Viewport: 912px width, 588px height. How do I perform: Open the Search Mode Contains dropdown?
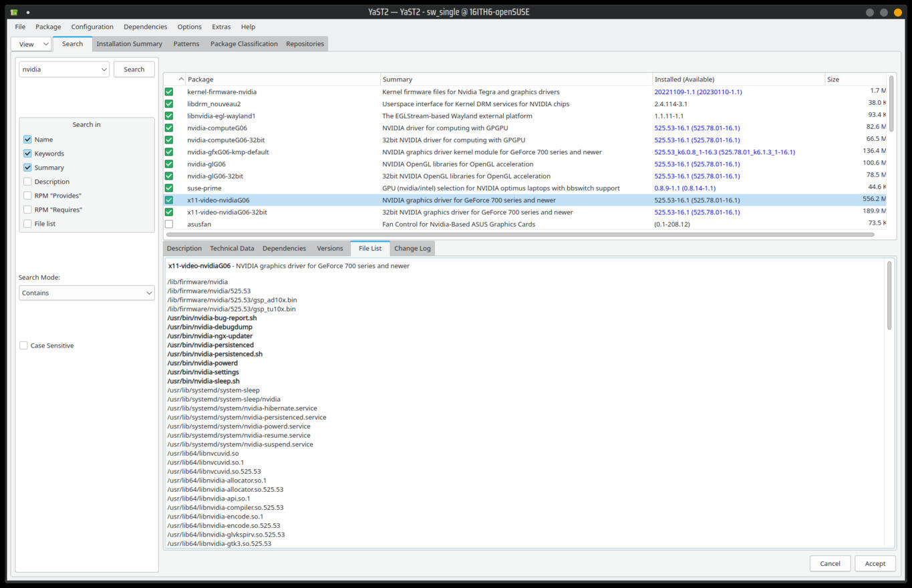(x=87, y=293)
